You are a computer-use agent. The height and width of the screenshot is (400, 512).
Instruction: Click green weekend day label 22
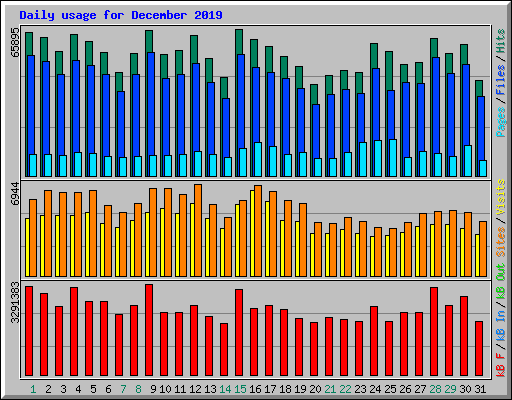click(345, 389)
